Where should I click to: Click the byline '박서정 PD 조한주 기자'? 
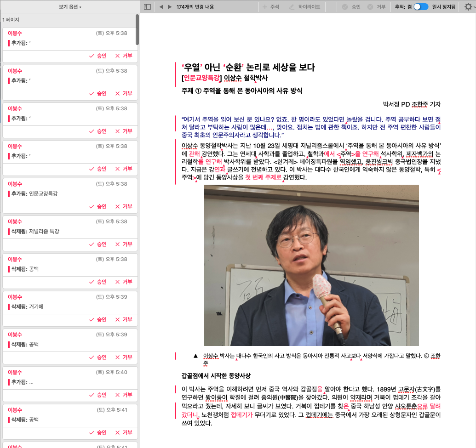(x=412, y=104)
